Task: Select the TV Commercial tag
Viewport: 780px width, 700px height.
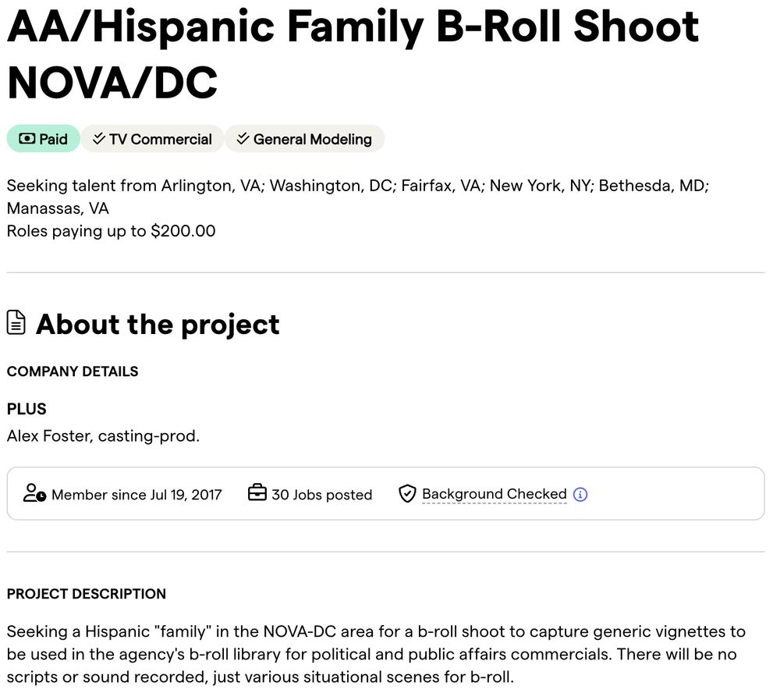Action: point(152,138)
